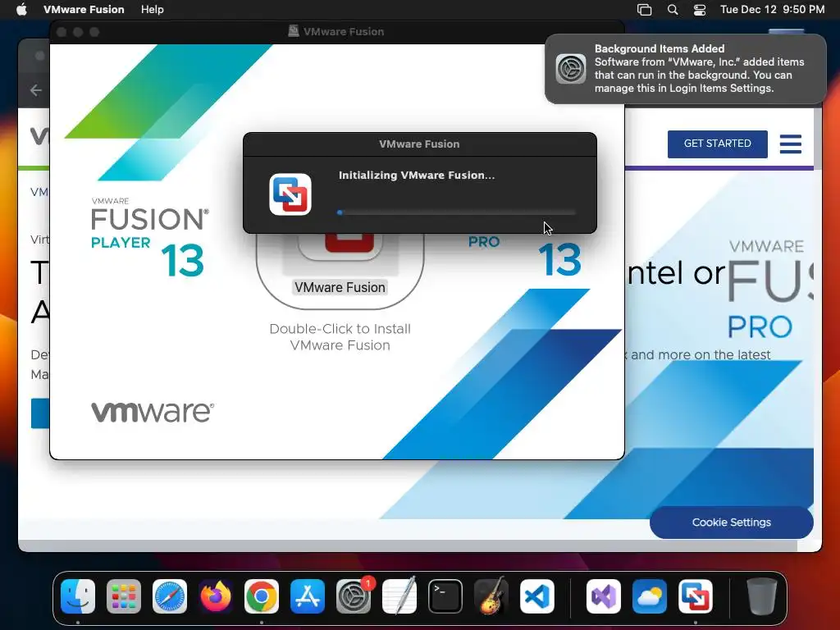Open TextEdit from the Dock
840x630 pixels.
[399, 596]
